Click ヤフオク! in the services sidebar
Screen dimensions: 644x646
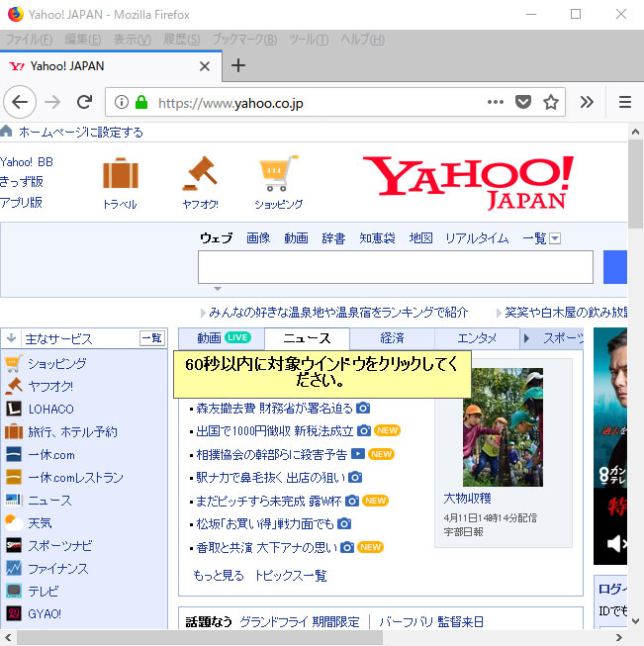click(x=50, y=387)
